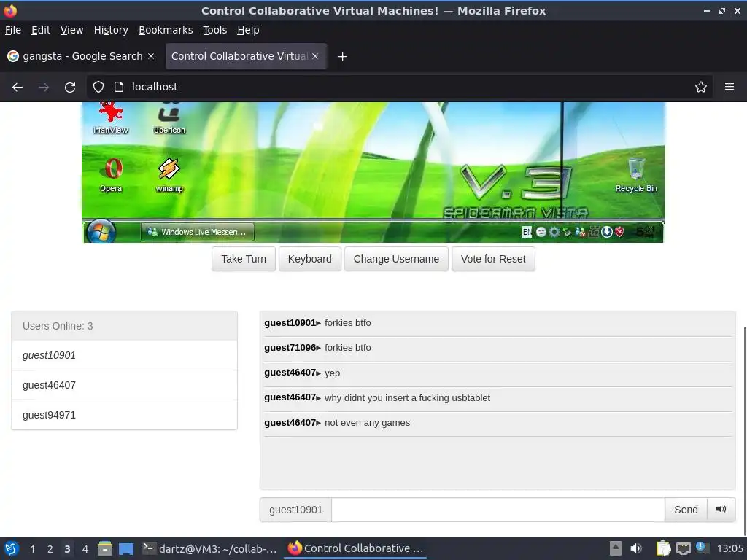Screen dimensions: 747x560
Task: Open the History menu
Action: [111, 30]
